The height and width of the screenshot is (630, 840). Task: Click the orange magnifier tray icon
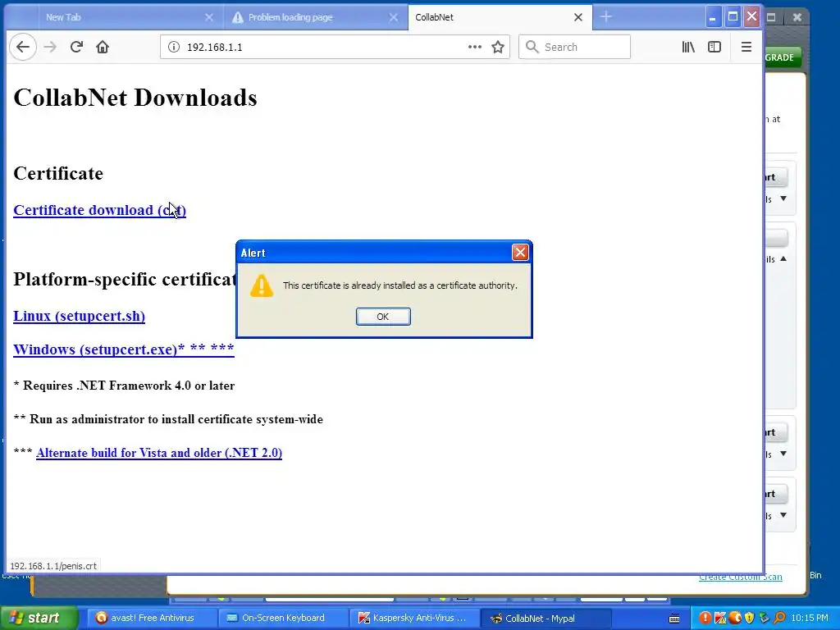coord(779,618)
